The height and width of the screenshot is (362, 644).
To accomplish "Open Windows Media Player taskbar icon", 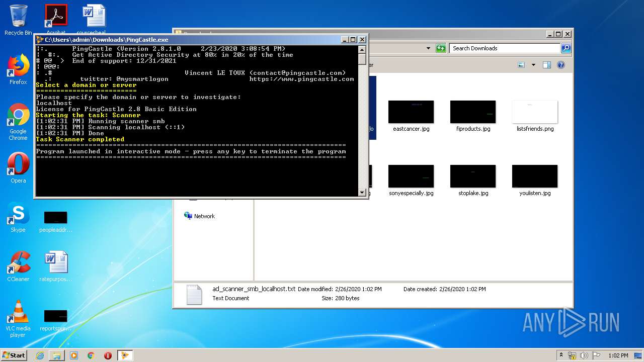I will click(x=74, y=355).
